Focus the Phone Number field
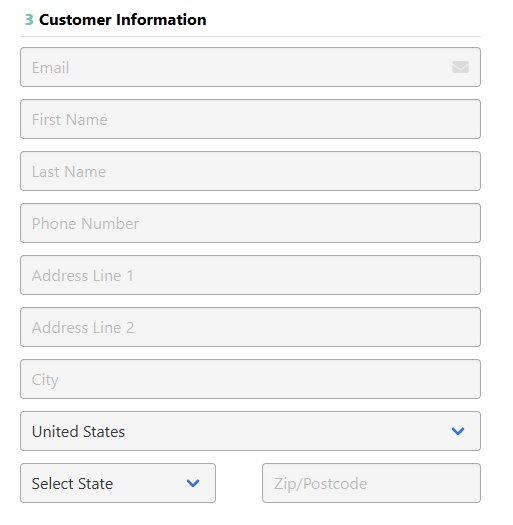Image resolution: width=513 pixels, height=525 pixels. pos(250,223)
